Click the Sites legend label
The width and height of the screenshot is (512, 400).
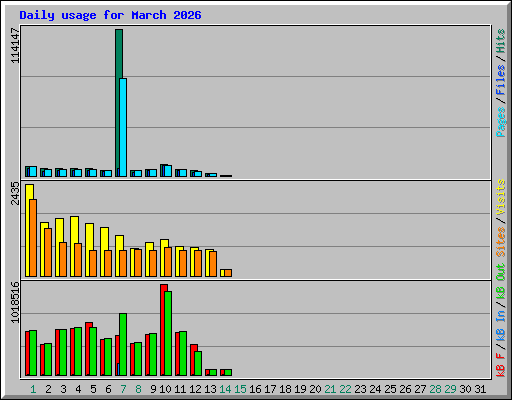[501, 242]
